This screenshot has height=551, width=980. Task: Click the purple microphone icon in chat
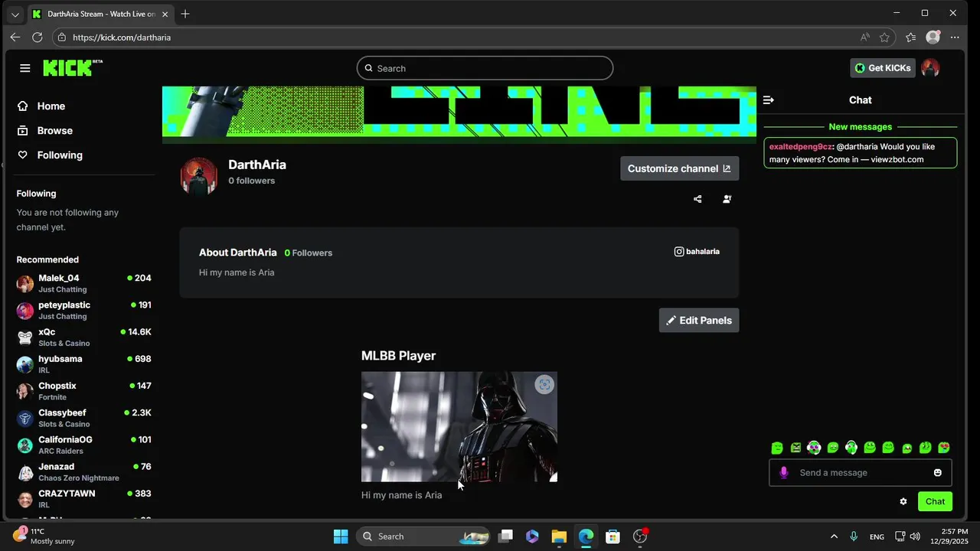click(x=783, y=473)
